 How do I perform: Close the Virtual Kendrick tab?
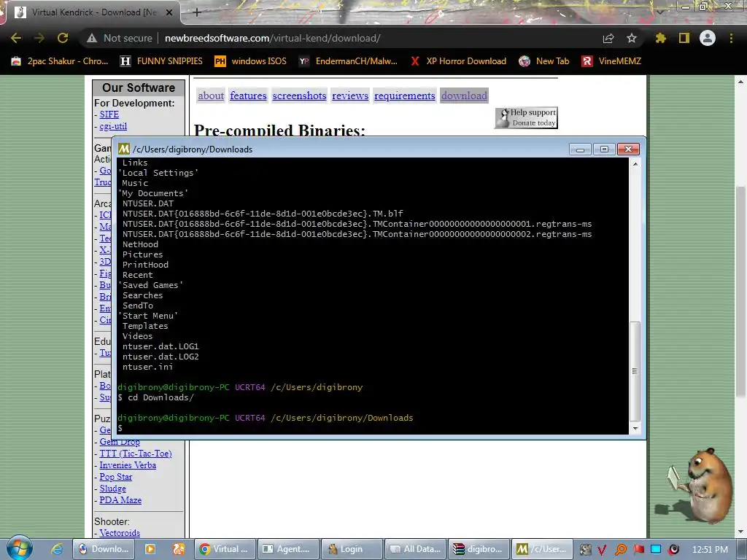pyautogui.click(x=169, y=12)
